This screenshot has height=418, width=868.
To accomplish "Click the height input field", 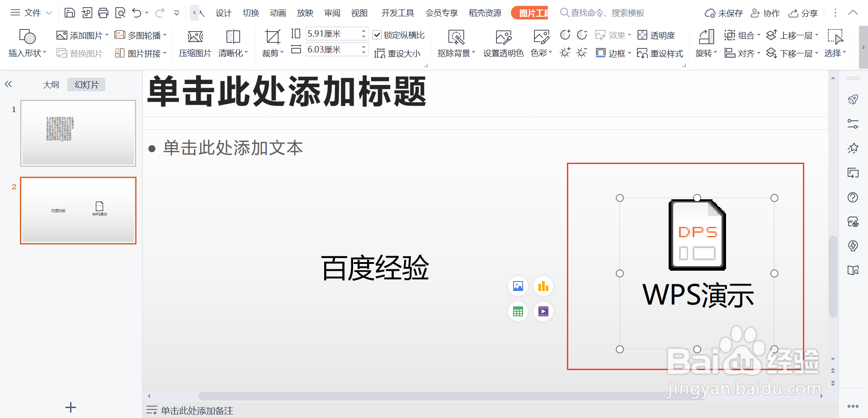I will [x=333, y=34].
